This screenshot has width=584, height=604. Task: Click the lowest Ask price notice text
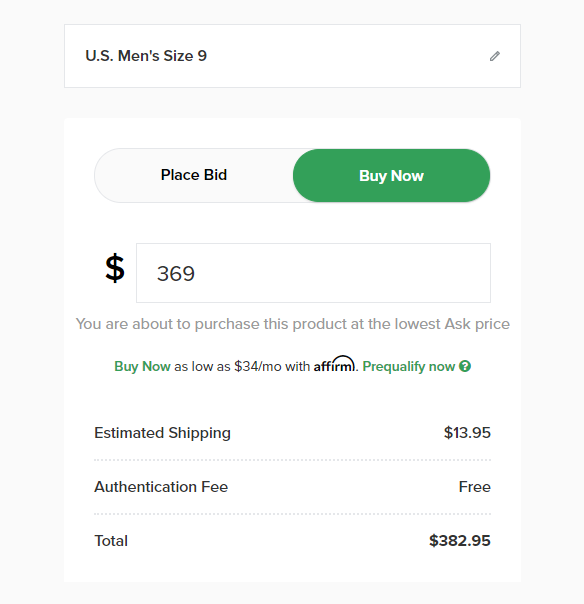293,324
